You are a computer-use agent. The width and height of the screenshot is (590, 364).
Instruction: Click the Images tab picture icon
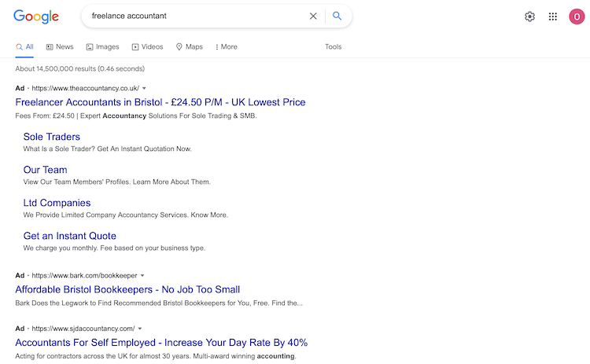tap(90, 47)
